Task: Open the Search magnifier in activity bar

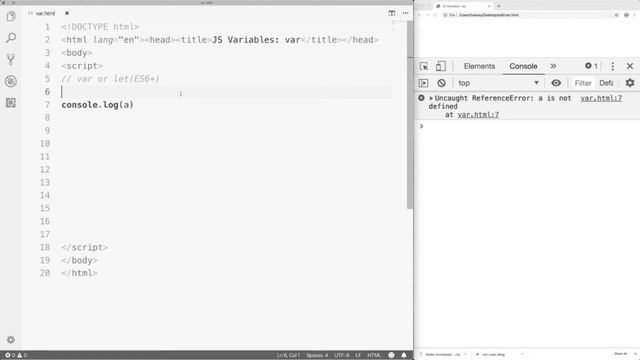Action: pos(11,38)
